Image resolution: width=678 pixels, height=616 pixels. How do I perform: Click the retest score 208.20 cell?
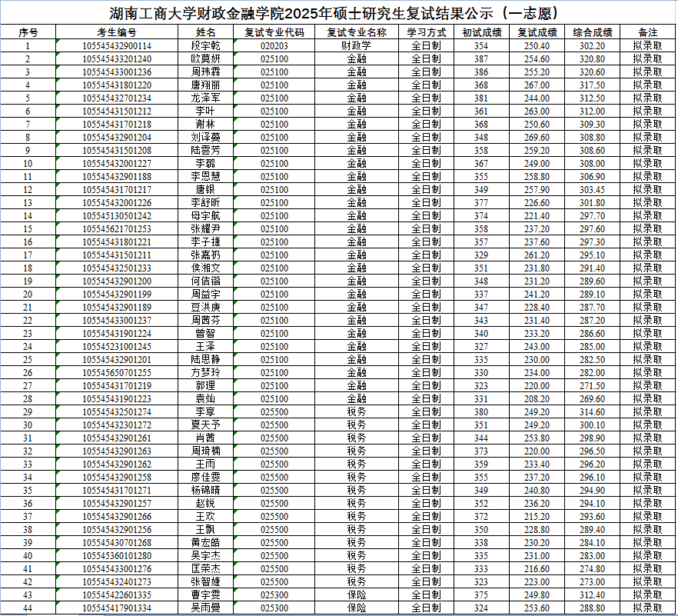pos(537,398)
